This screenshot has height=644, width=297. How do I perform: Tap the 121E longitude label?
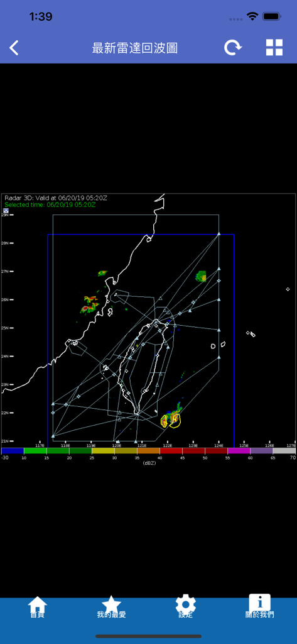click(x=142, y=445)
